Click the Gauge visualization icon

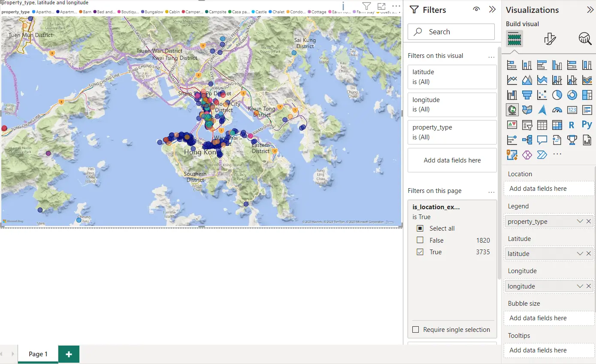tap(557, 110)
